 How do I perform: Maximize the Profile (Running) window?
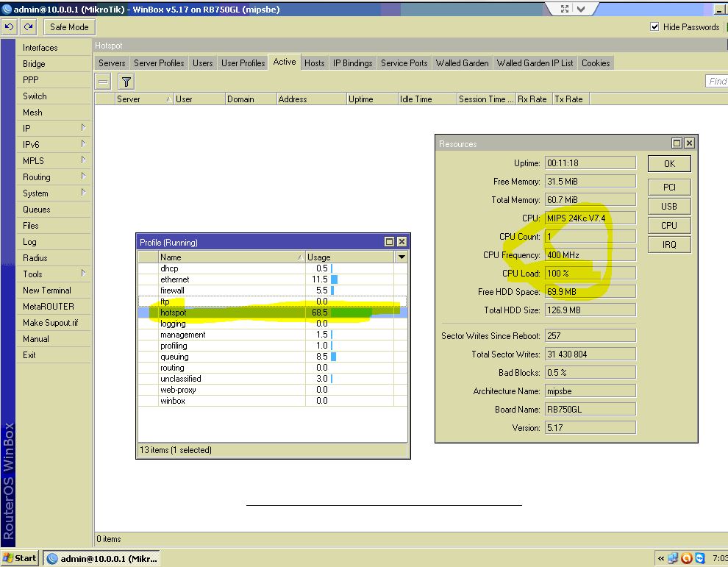pos(389,242)
